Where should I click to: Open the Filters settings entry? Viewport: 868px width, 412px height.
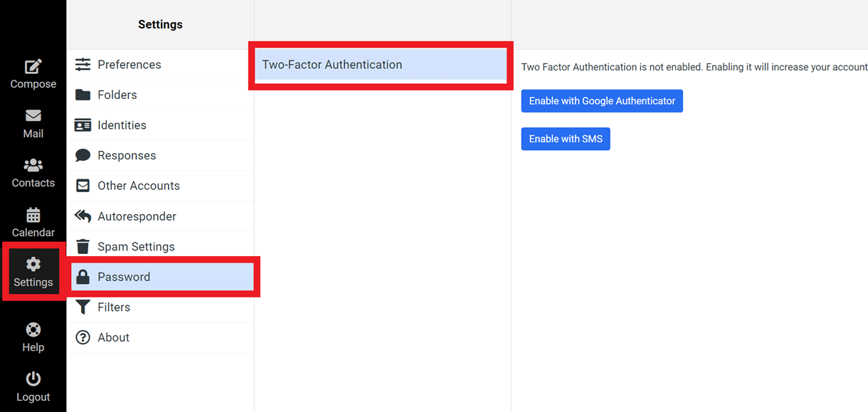(x=160, y=307)
